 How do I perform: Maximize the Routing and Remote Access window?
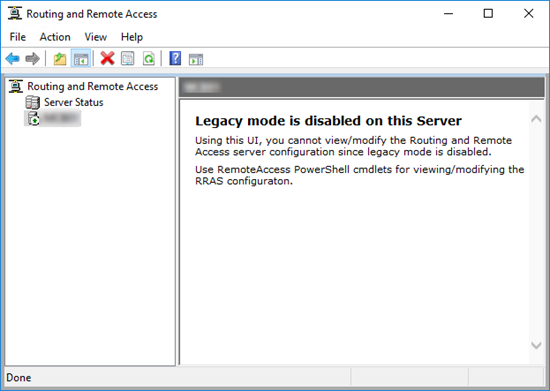[x=488, y=14]
